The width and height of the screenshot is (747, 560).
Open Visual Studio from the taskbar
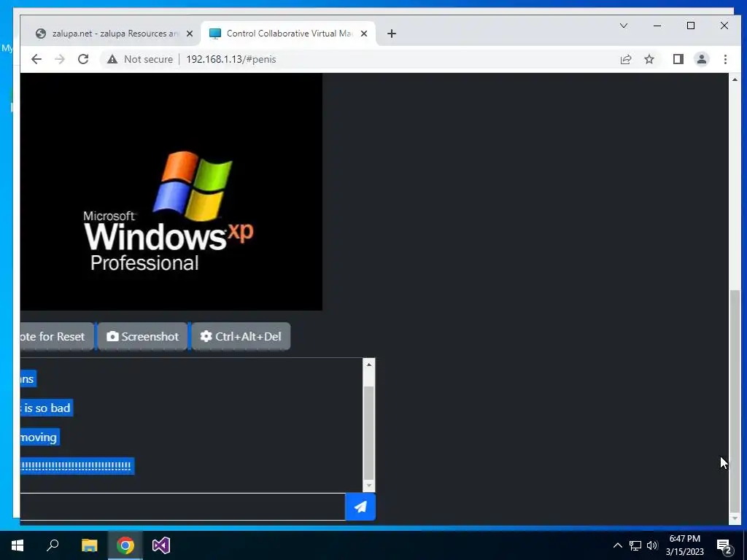point(161,545)
